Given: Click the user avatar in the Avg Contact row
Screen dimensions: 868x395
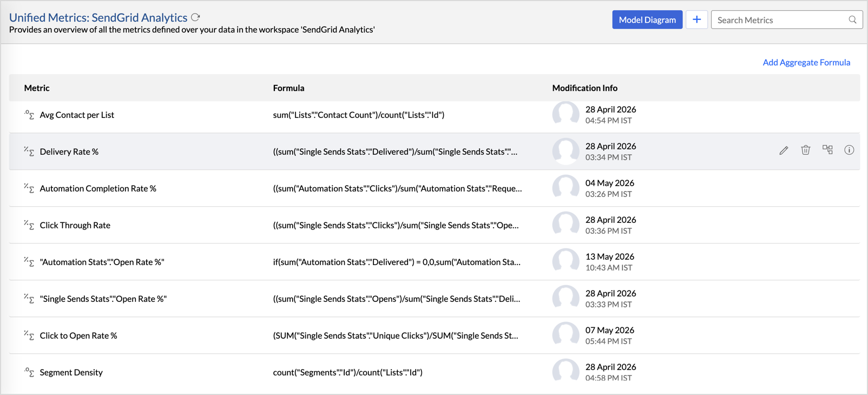Looking at the screenshot, I should 565,115.
